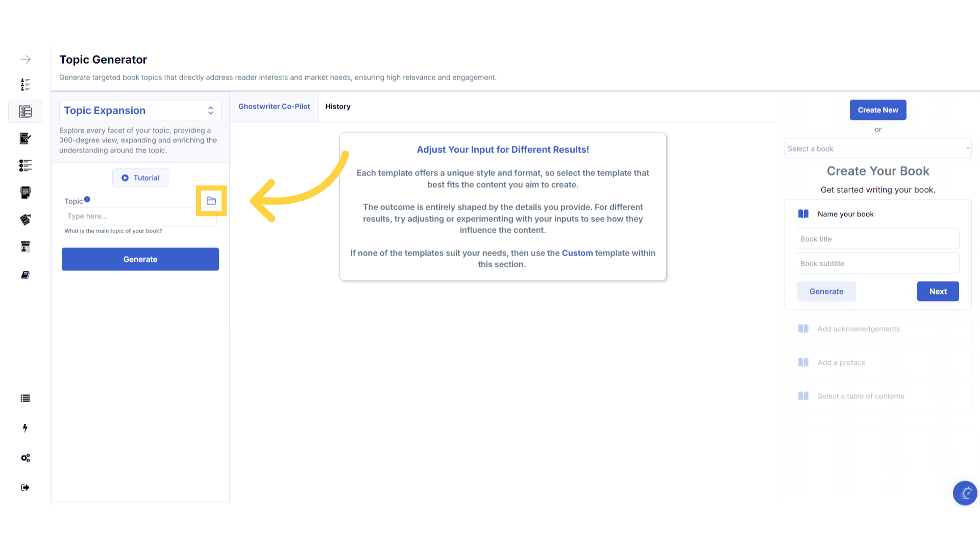This screenshot has height=551, width=980.
Task: Expand the Select a book dropdown
Action: 878,148
